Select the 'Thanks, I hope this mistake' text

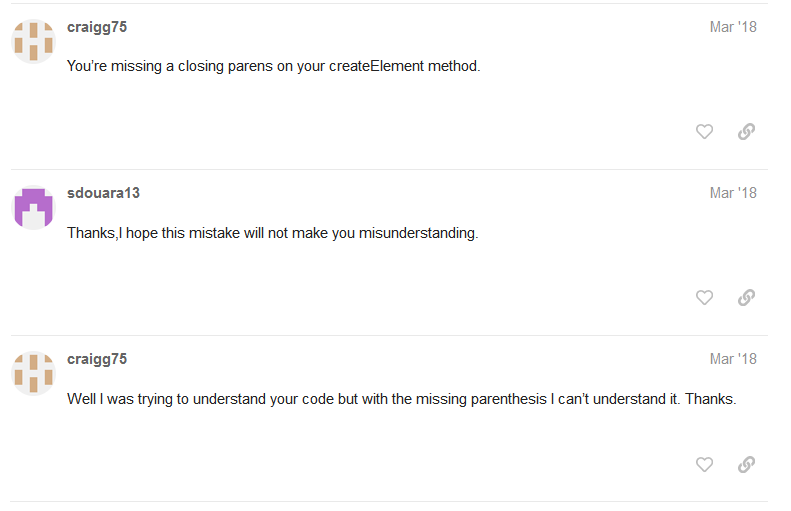pos(272,233)
